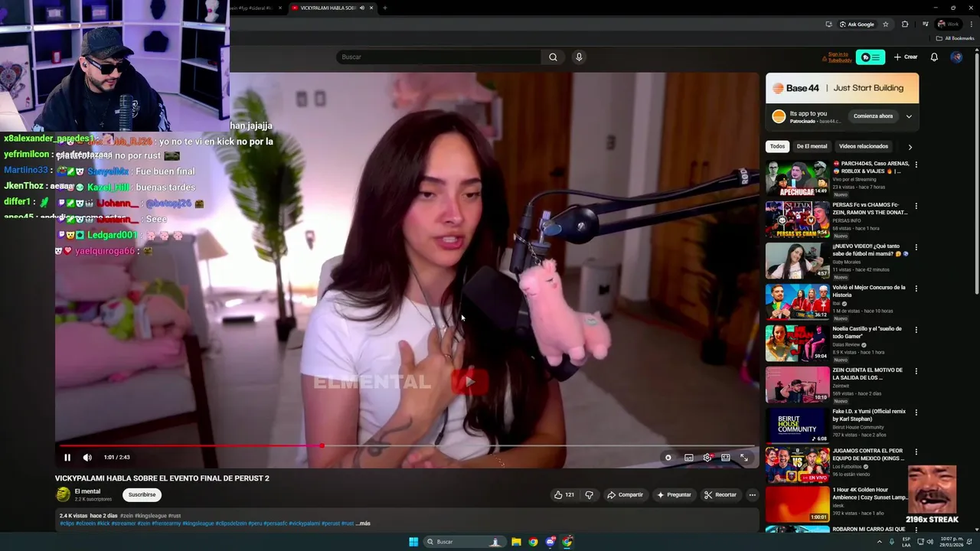This screenshot has width=980, height=551.
Task: Open options for PERSAS Fc vs CHAMOS video
Action: [x=916, y=206]
